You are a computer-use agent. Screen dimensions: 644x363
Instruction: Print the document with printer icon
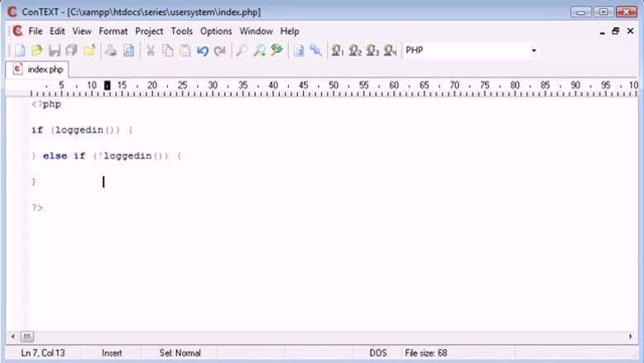coord(111,51)
